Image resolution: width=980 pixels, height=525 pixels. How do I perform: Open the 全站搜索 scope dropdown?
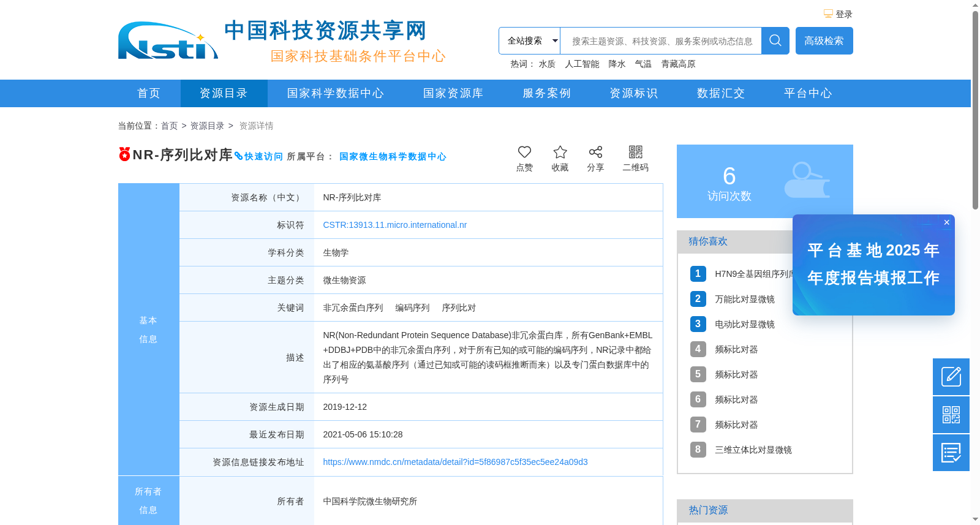(529, 40)
